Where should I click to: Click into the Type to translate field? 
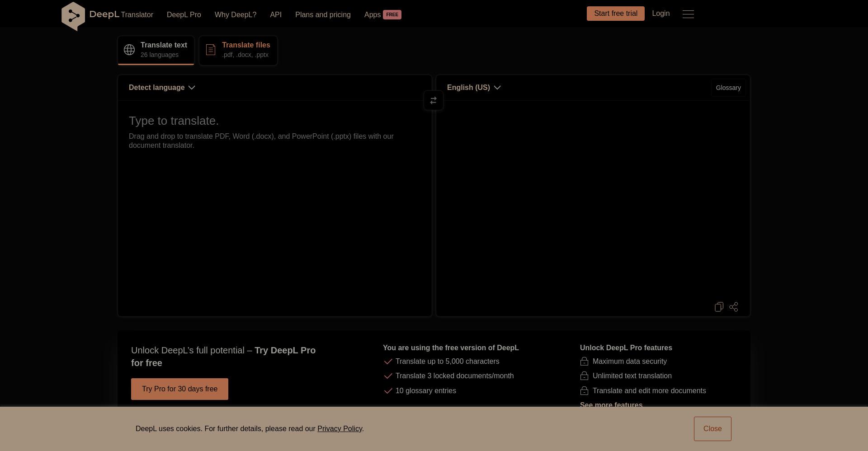point(274,208)
